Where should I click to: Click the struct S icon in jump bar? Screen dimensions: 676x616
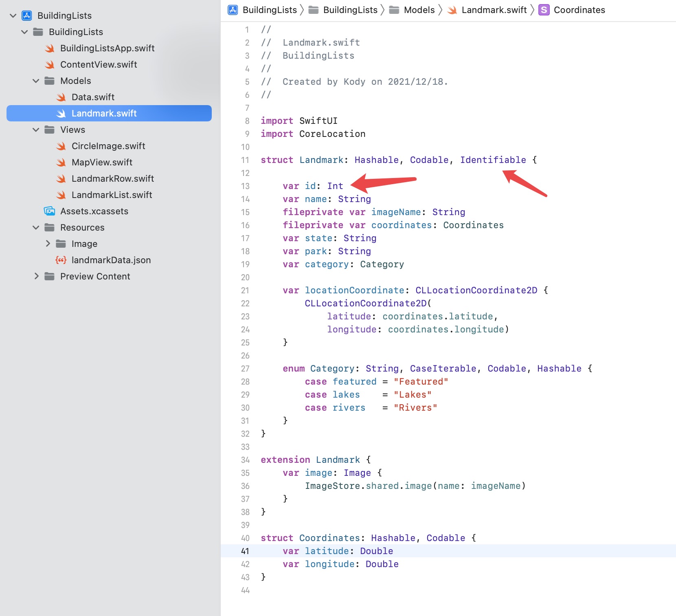(544, 10)
